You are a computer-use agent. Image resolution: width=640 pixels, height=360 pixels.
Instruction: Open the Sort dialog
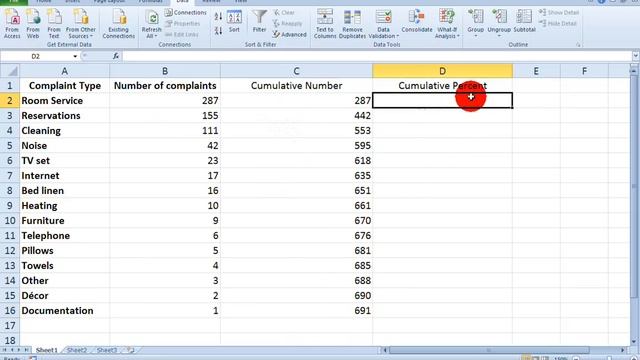coord(234,22)
